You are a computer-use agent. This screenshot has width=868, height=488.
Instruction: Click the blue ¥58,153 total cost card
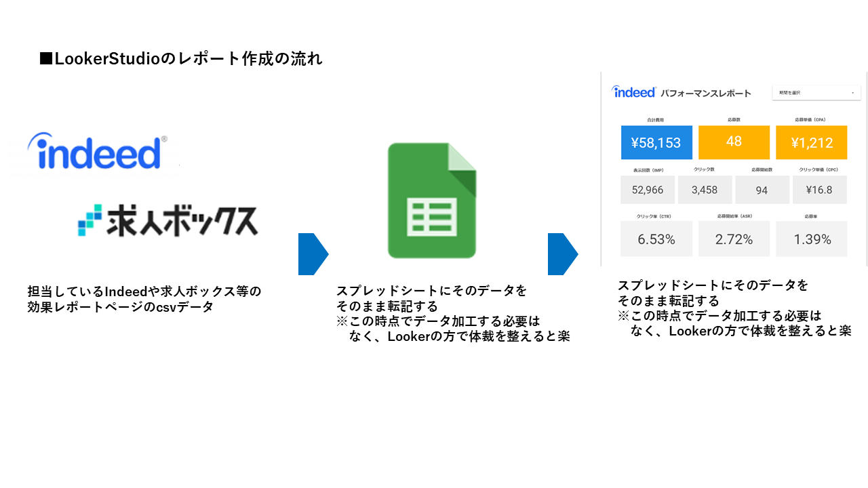656,142
